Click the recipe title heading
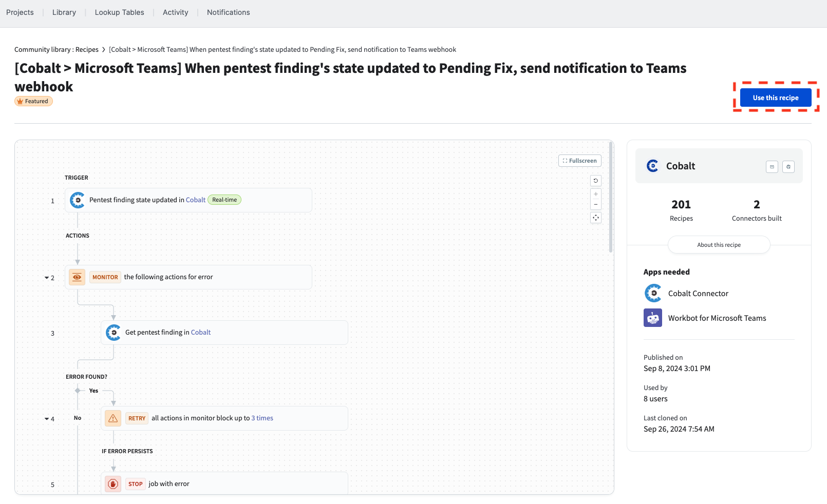 pyautogui.click(x=350, y=77)
